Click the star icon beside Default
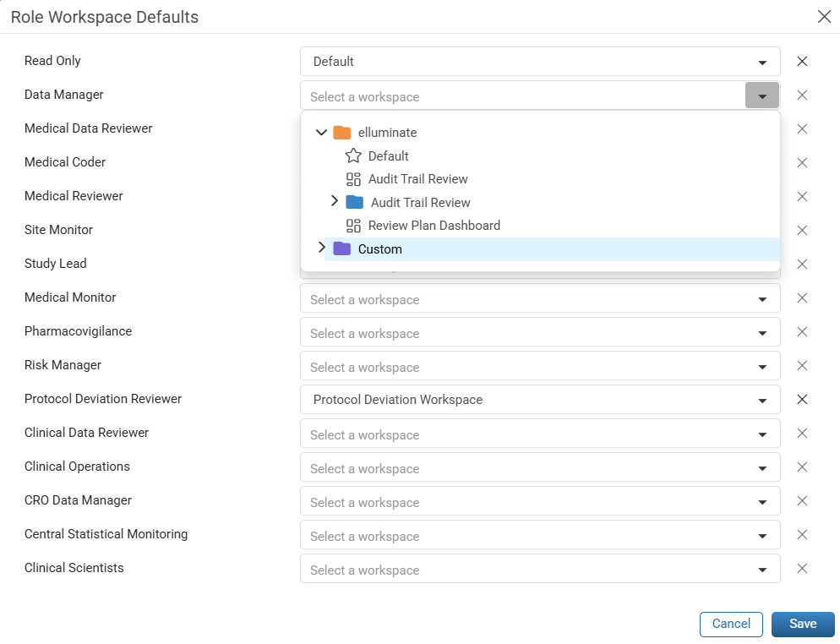The width and height of the screenshot is (840, 644). pos(353,156)
